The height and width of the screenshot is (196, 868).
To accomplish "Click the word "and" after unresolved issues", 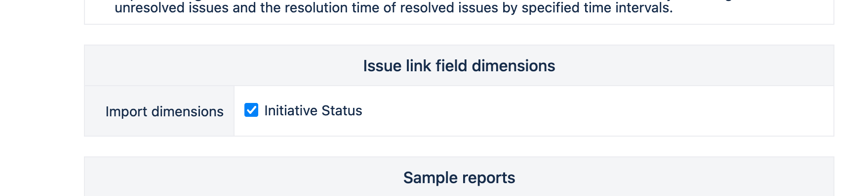I will (x=244, y=8).
